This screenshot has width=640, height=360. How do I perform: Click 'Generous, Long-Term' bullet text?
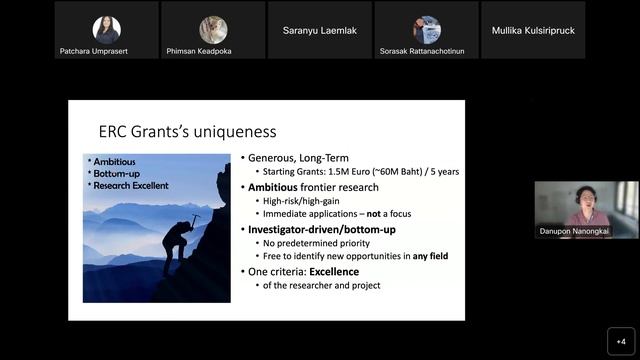[298, 158]
